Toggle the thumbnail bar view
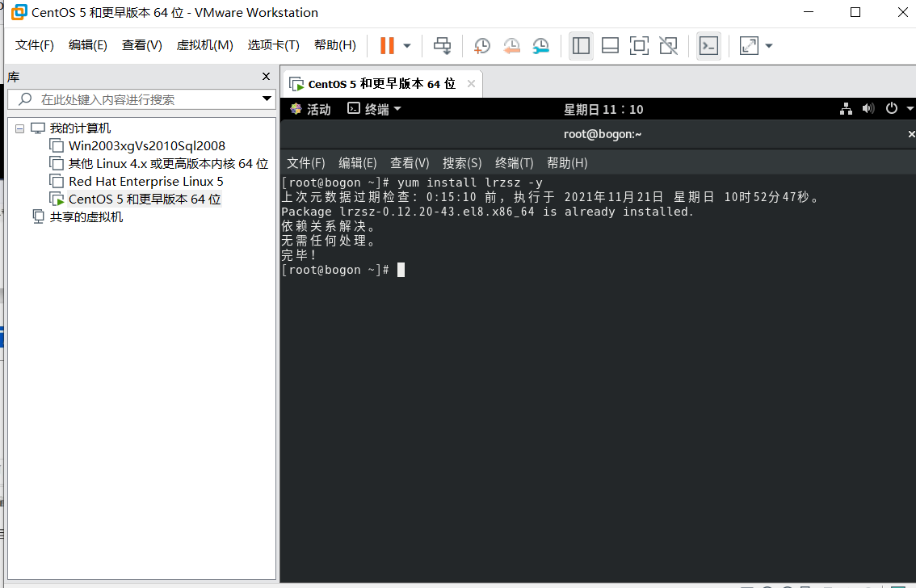 pos(610,45)
